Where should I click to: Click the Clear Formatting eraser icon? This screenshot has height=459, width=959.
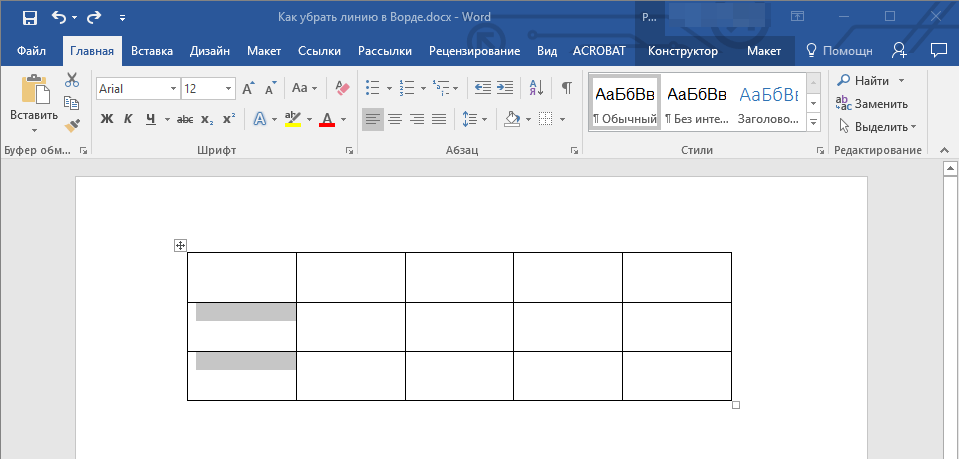point(343,88)
